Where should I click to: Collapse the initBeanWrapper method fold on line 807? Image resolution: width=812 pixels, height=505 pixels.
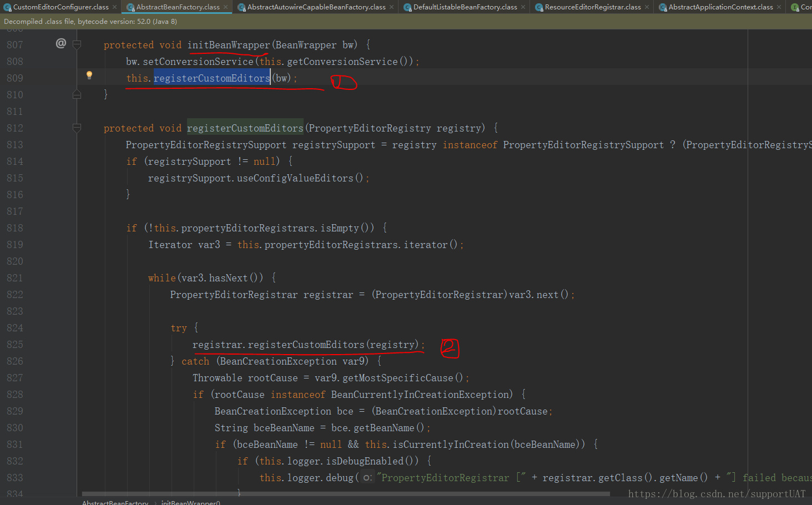(77, 44)
